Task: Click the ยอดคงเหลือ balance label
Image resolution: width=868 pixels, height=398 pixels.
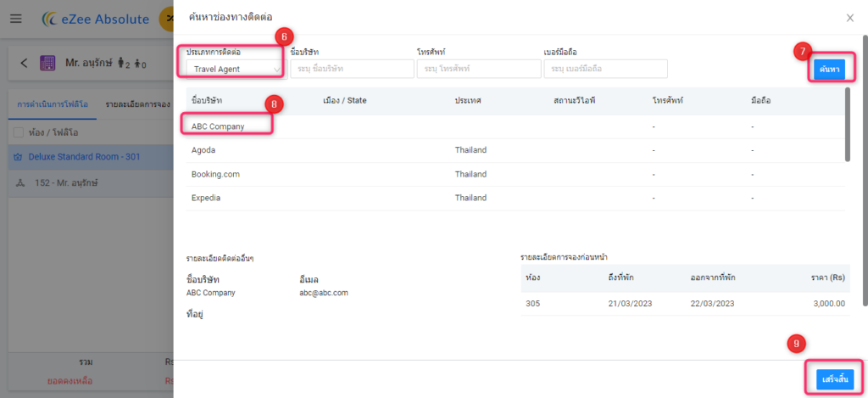Action: pos(70,381)
